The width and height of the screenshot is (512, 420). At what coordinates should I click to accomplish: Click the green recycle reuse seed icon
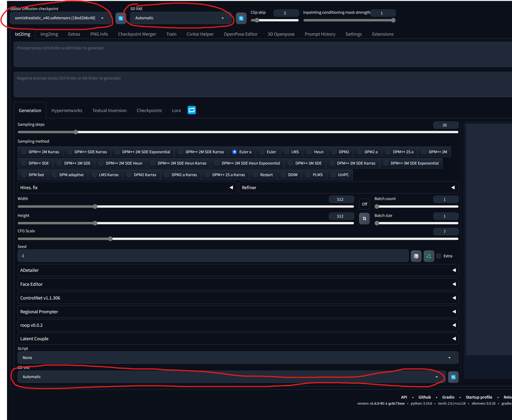429,256
